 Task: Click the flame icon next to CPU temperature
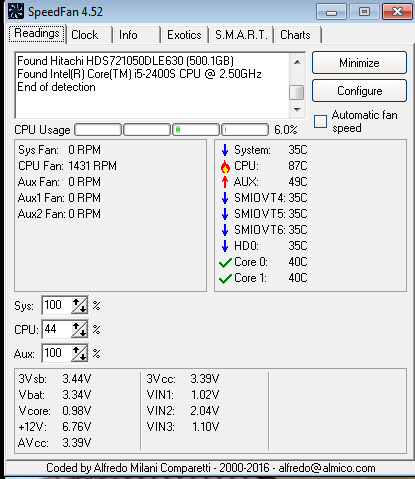pos(225,166)
